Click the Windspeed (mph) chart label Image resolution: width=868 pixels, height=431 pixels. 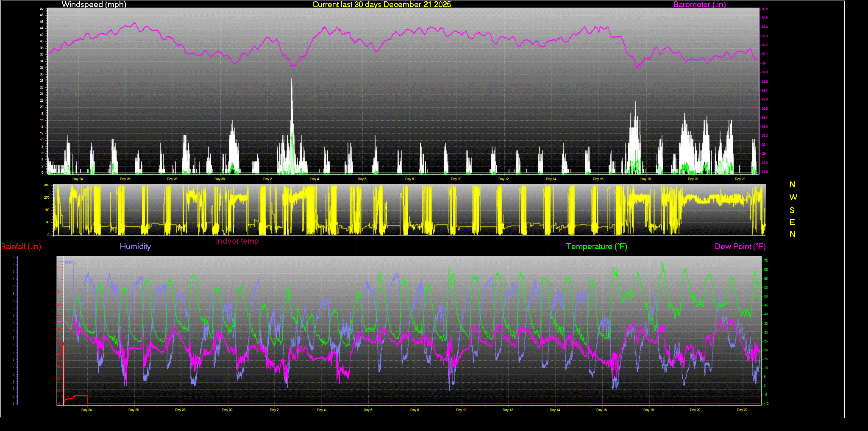[94, 4]
